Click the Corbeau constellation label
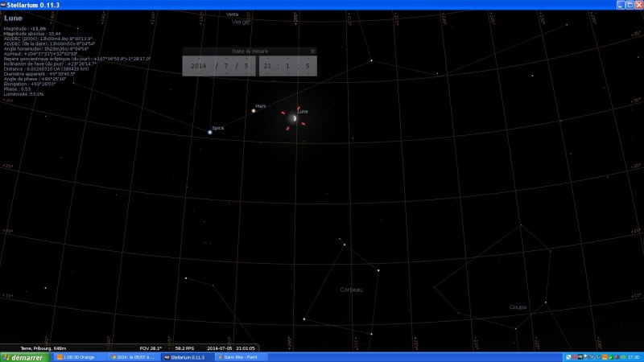 [351, 290]
